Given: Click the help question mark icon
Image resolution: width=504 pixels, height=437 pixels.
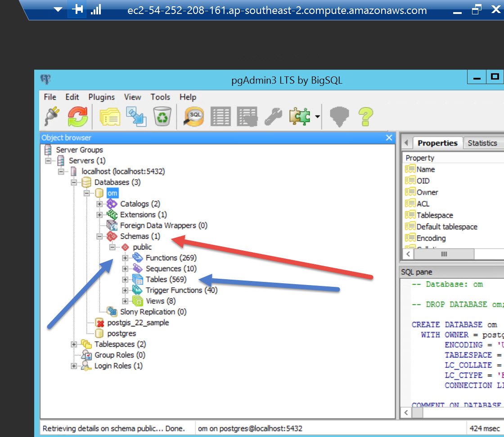Looking at the screenshot, I should pyautogui.click(x=364, y=117).
